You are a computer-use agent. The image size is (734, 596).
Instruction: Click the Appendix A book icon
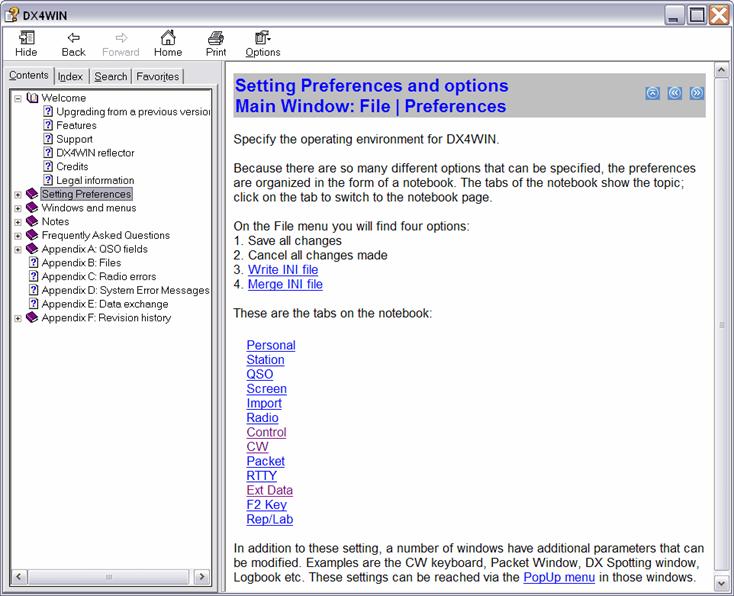32,249
